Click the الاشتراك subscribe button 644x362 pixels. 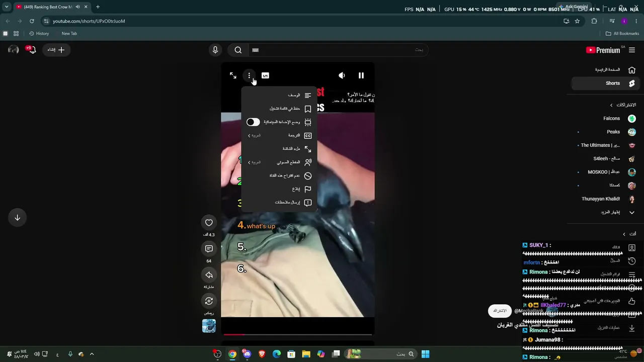(500, 311)
